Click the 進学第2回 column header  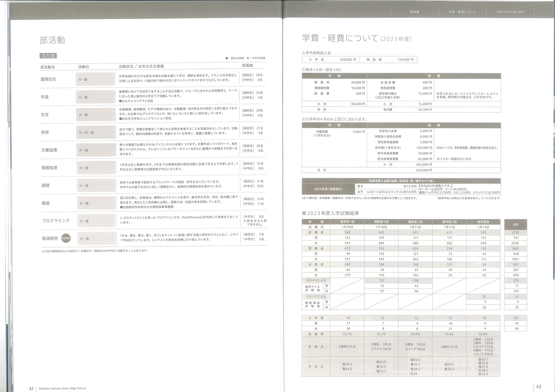pyautogui.click(x=449, y=221)
